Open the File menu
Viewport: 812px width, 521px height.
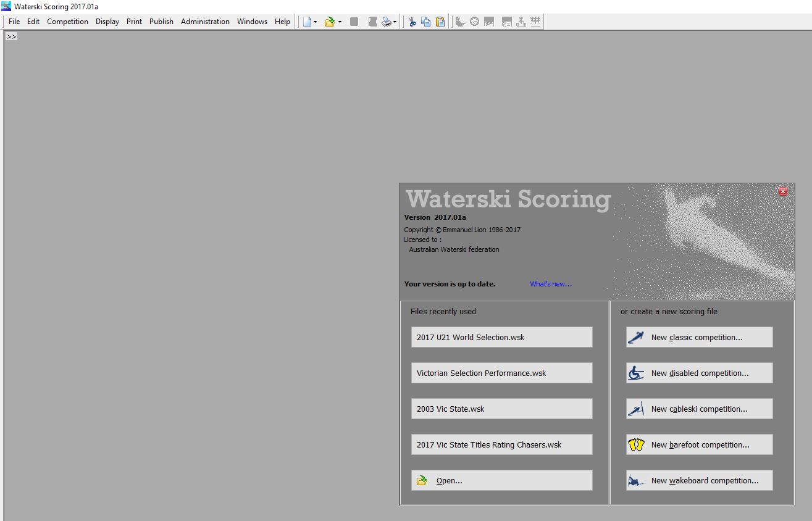(14, 21)
